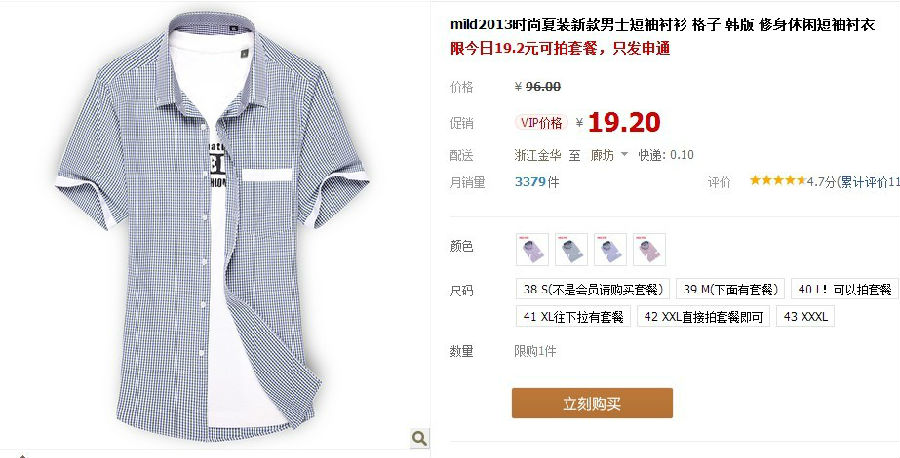Image resolution: width=900 pixels, height=458 pixels.
Task: Choose size 38 S option
Action: [593, 289]
